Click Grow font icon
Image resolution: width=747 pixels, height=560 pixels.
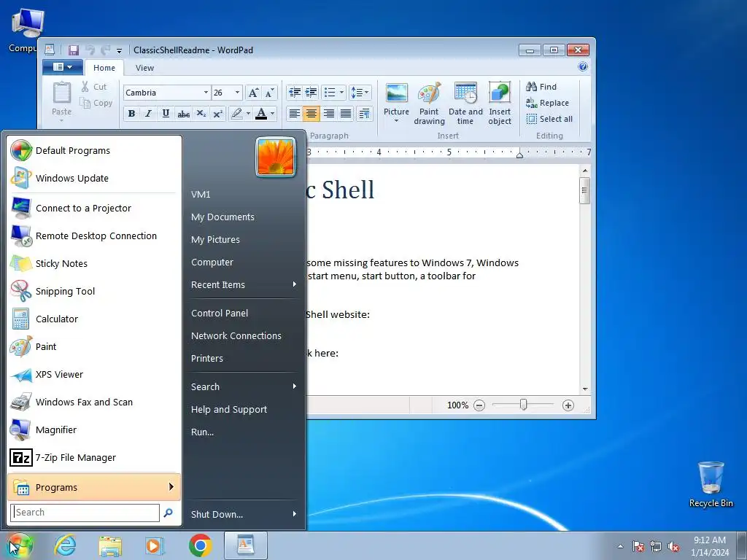coord(253,93)
